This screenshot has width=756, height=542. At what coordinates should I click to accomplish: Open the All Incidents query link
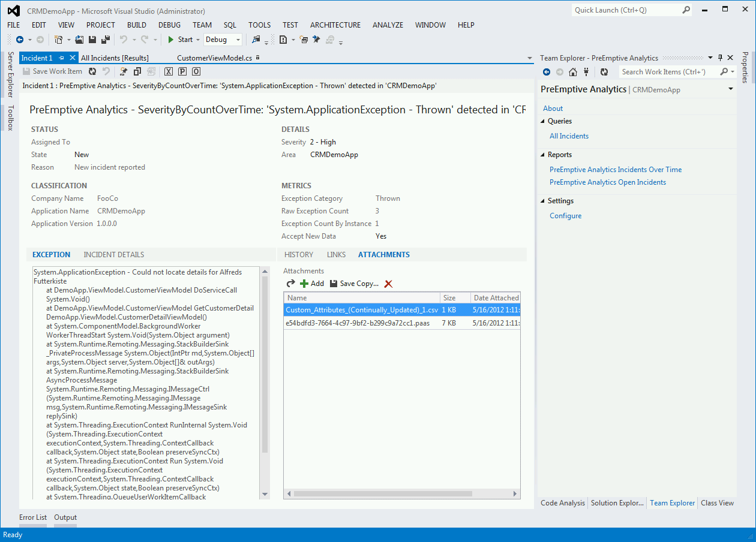click(x=569, y=136)
